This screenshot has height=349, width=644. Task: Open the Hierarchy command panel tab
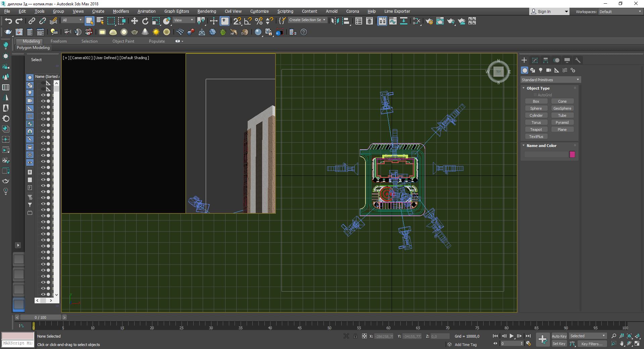(546, 60)
